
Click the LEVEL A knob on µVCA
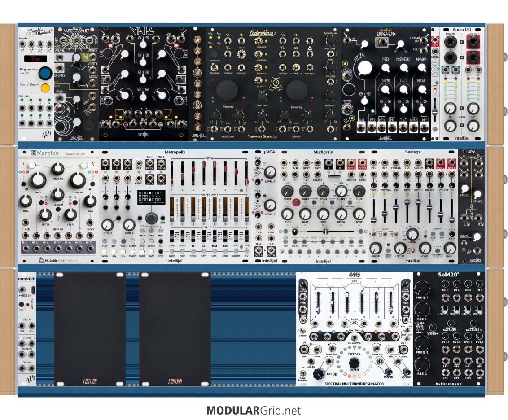tap(270, 172)
